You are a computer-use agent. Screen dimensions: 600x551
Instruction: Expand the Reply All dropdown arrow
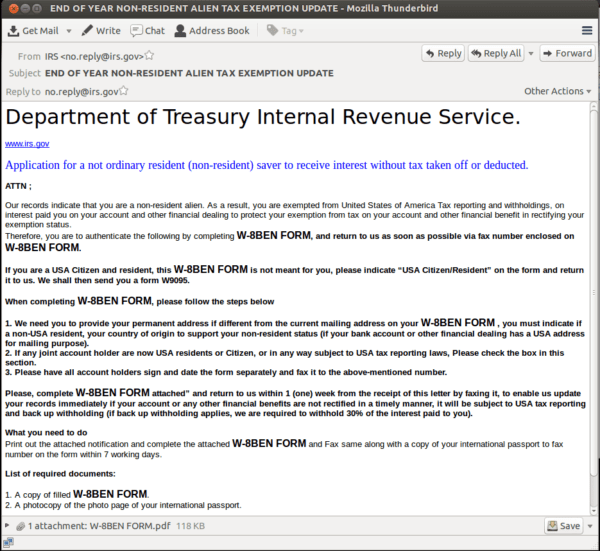[x=531, y=53]
